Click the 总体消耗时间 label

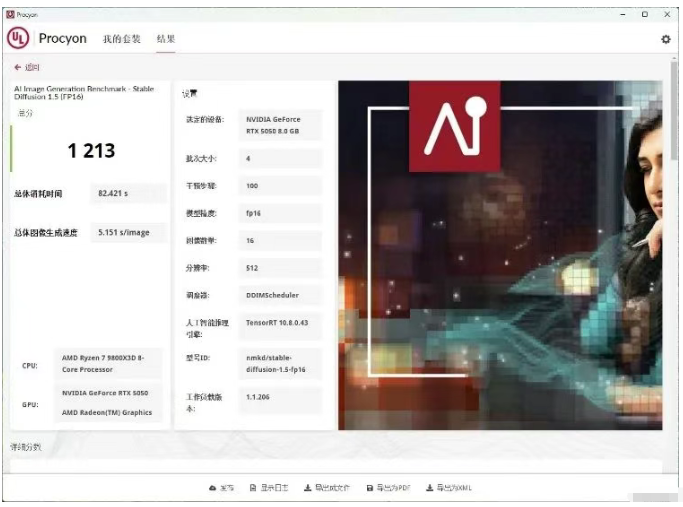(38, 194)
